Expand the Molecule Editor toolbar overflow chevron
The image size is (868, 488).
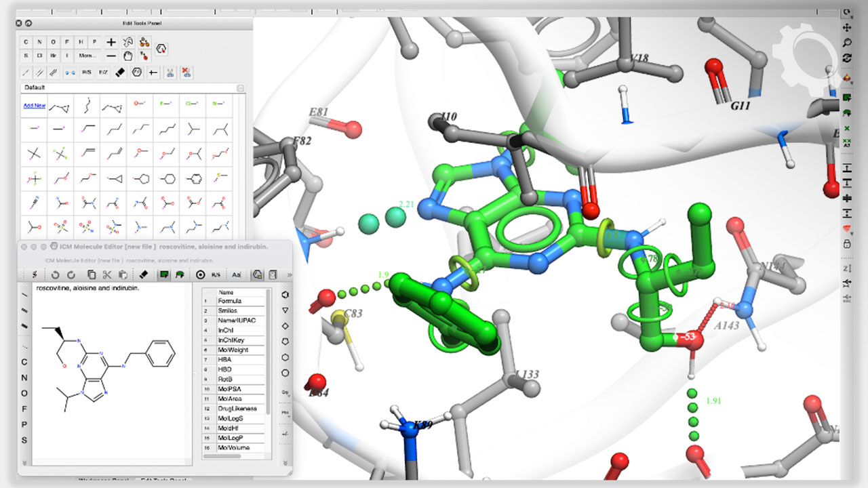[x=290, y=274]
